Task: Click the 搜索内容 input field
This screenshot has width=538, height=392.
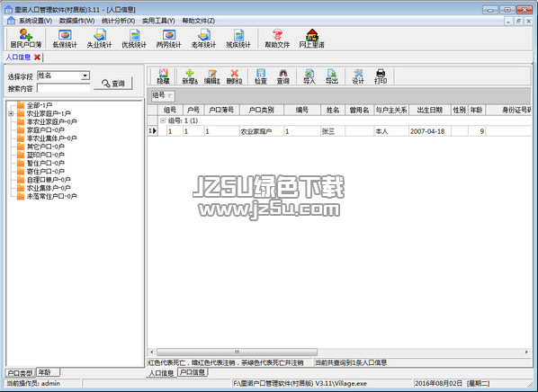Action: click(x=64, y=88)
